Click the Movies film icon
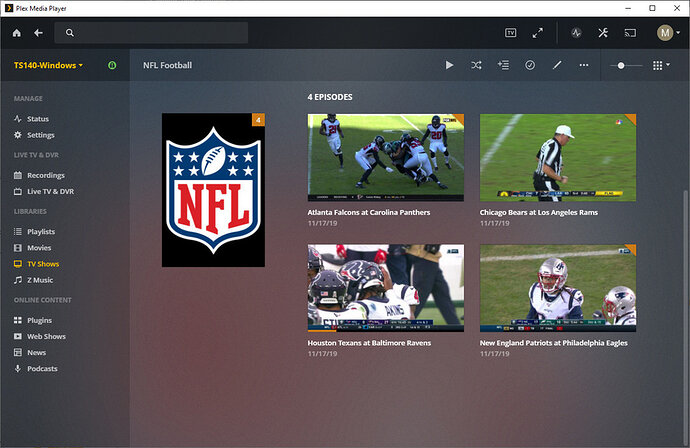The width and height of the screenshot is (690, 448). pos(18,248)
